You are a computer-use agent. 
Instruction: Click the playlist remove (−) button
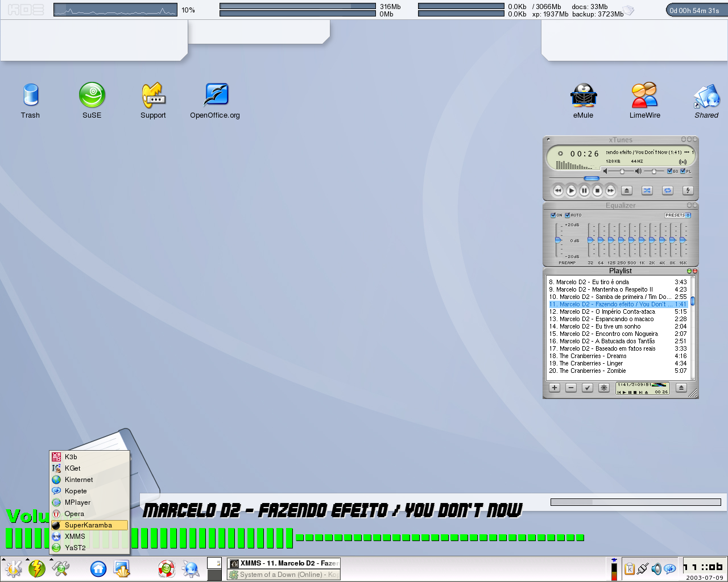point(571,388)
